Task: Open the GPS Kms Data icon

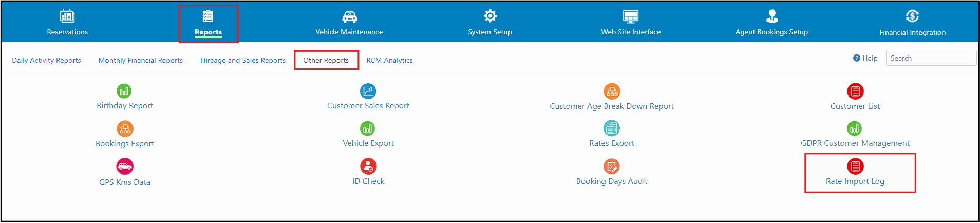Action: [125, 166]
